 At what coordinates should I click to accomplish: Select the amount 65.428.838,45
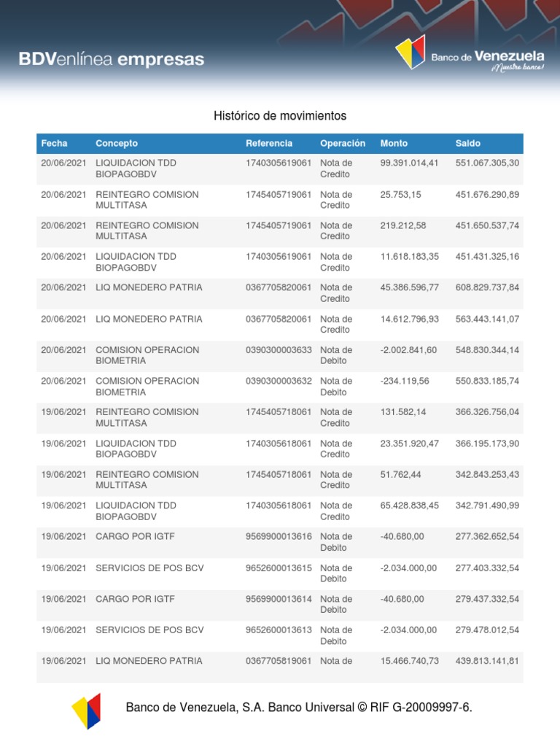(x=410, y=506)
